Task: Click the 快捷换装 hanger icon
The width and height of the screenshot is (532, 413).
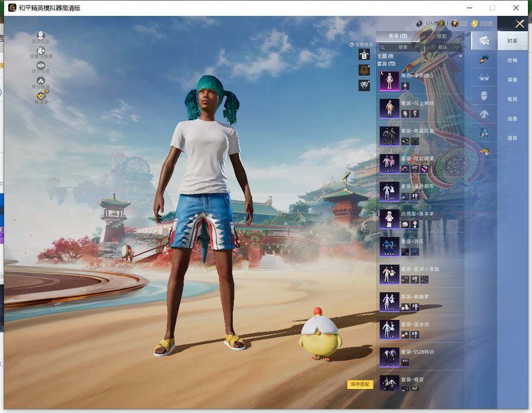Action: [364, 55]
